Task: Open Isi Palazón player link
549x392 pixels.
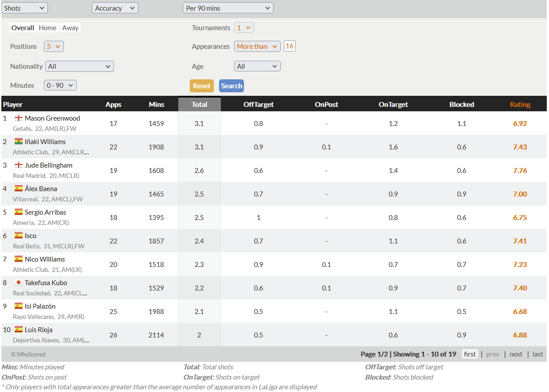Action: (x=40, y=306)
